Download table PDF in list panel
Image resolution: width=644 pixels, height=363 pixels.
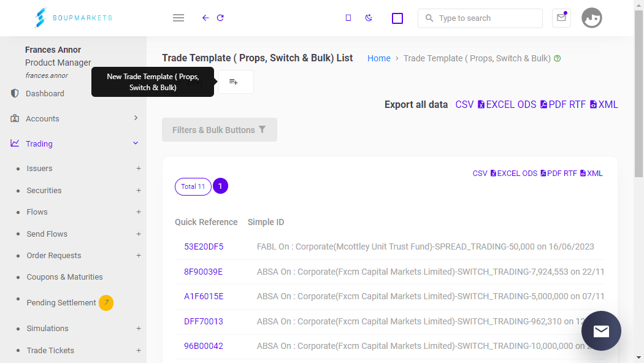(551, 174)
